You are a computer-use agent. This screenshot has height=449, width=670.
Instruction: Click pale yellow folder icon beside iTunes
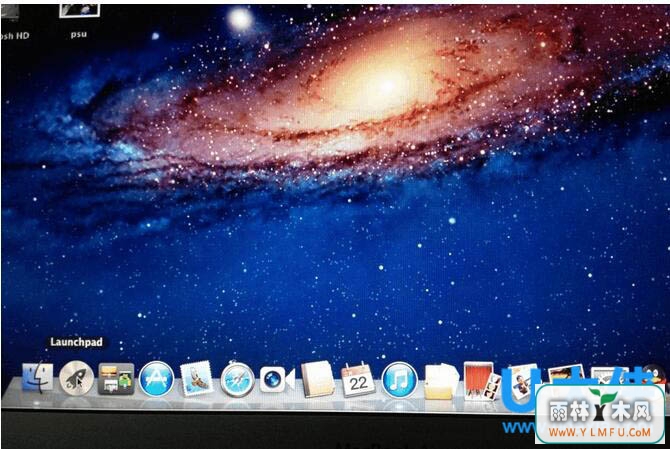click(x=441, y=381)
